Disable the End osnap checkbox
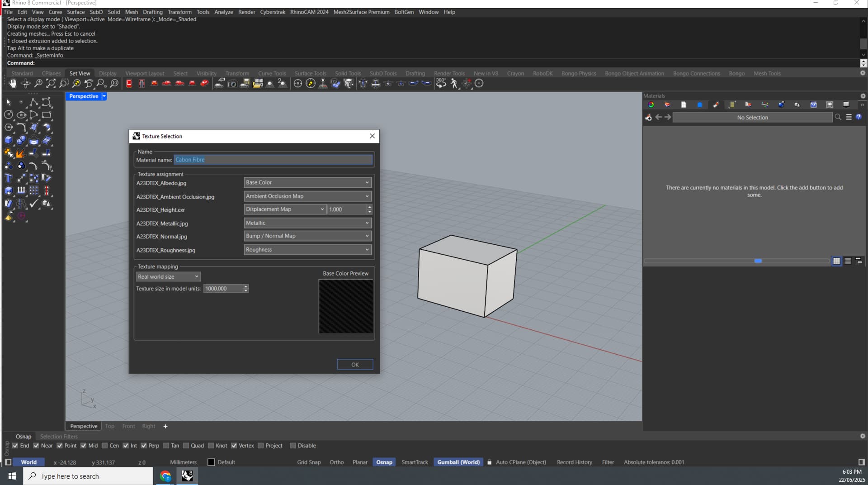868x485 pixels. (x=15, y=446)
